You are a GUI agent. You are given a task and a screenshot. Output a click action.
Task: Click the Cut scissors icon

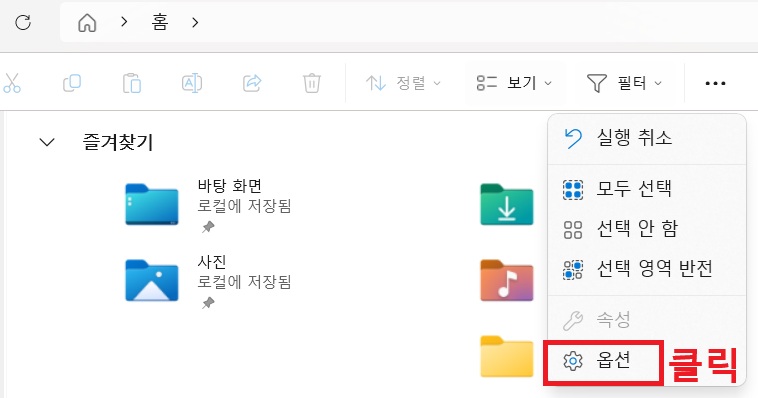[12, 83]
